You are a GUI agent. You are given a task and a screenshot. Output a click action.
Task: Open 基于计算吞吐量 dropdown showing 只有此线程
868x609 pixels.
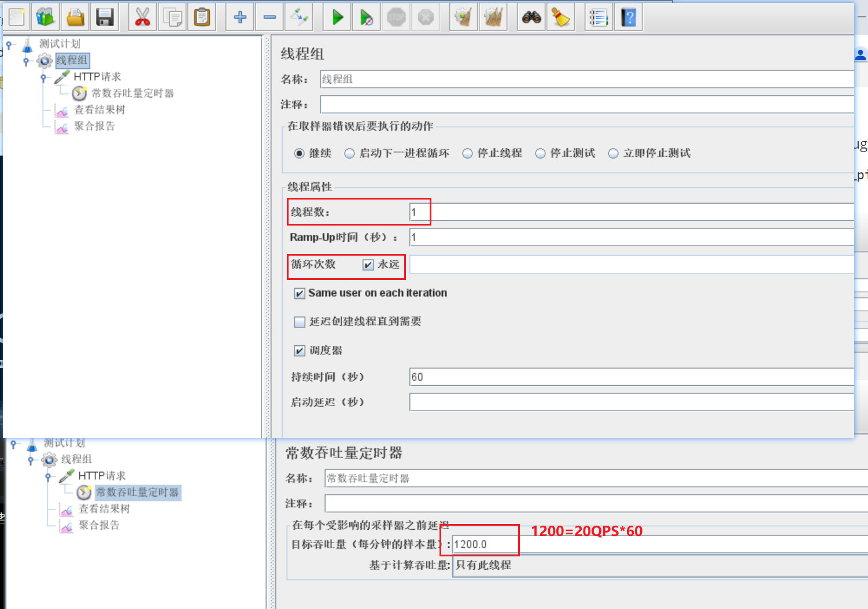660,565
